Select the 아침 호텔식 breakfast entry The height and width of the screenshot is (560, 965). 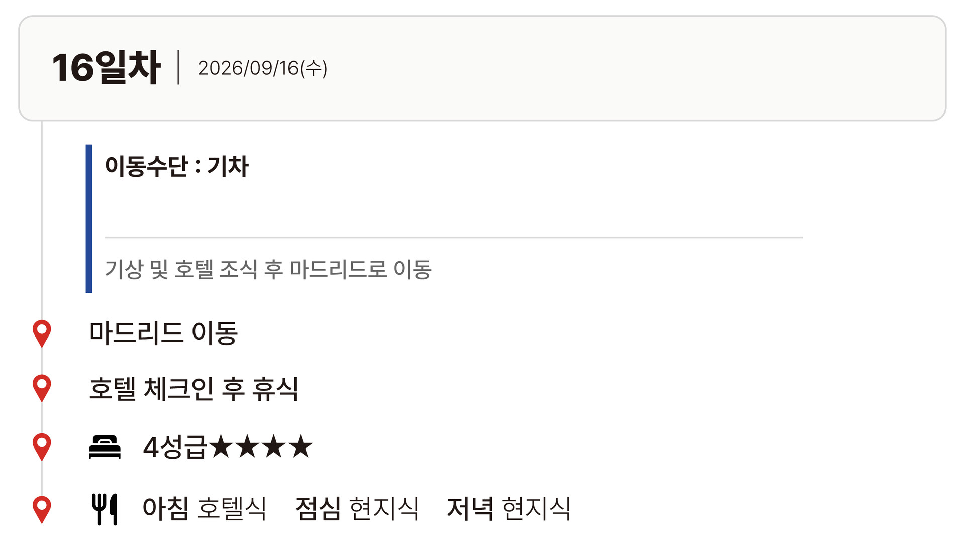click(x=205, y=508)
